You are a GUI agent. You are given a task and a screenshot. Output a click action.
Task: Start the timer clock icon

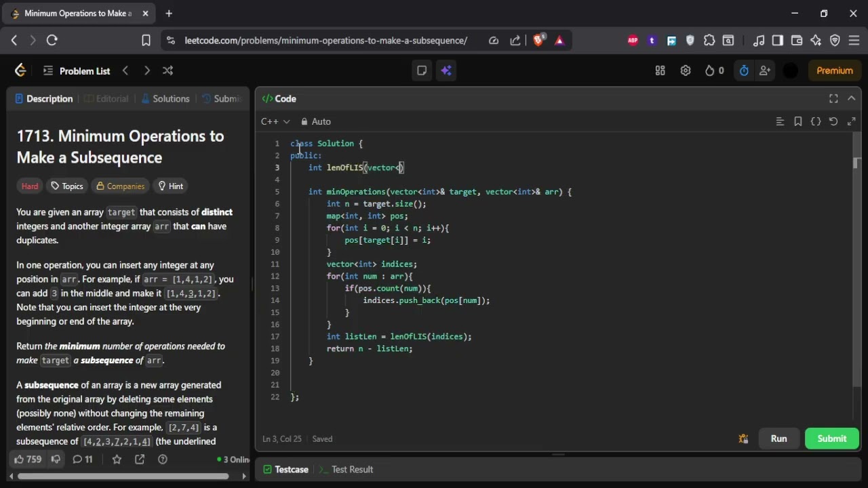[744, 70]
